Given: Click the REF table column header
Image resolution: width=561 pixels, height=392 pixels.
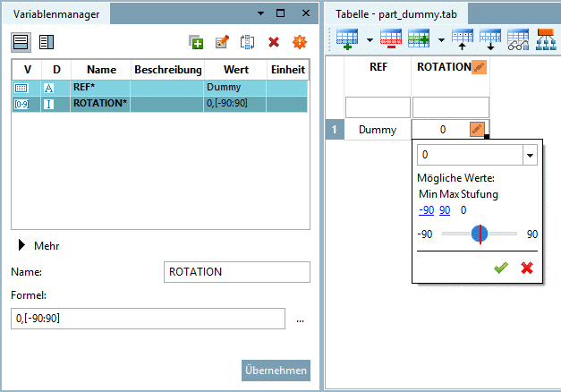Looking at the screenshot, I should pos(378,67).
